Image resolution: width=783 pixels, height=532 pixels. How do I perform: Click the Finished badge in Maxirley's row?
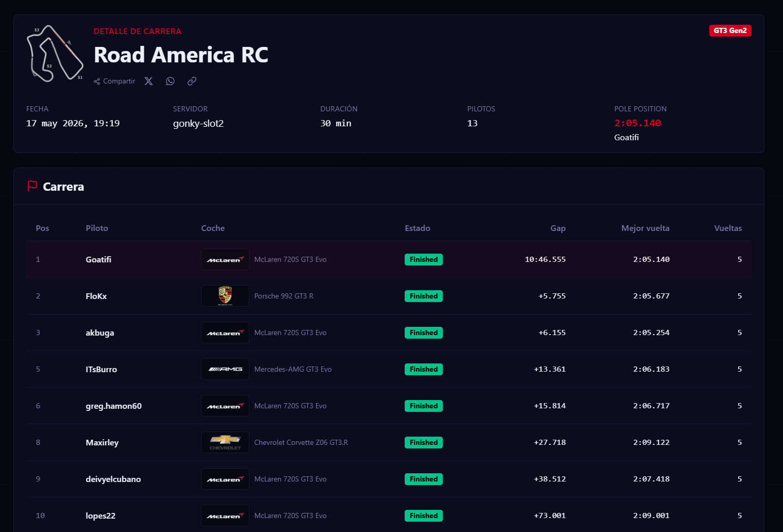click(424, 442)
